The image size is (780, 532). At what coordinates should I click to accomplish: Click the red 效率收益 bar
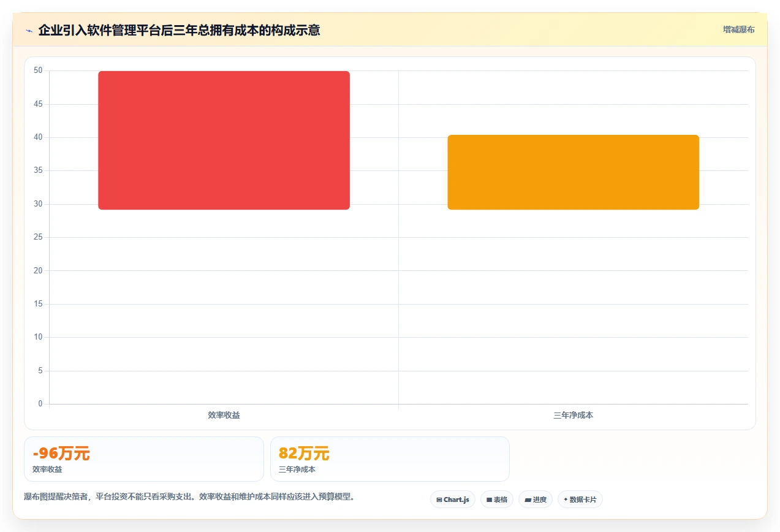pos(224,140)
